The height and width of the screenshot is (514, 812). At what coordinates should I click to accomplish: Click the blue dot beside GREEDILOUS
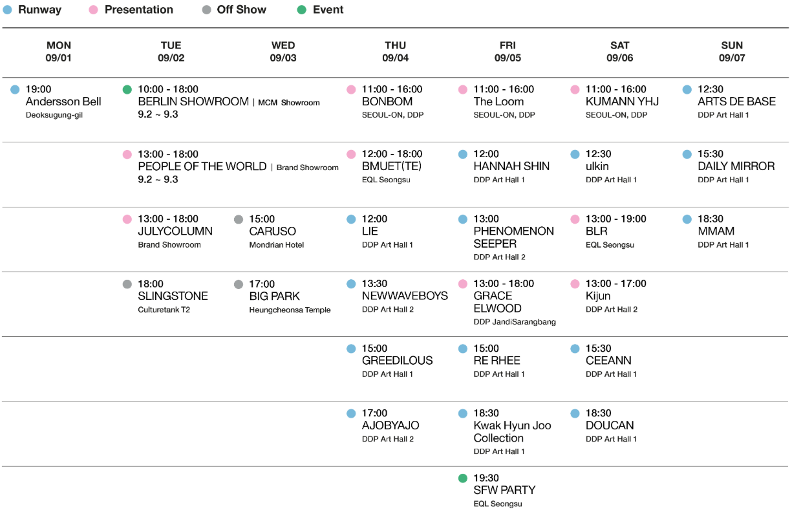pos(351,348)
